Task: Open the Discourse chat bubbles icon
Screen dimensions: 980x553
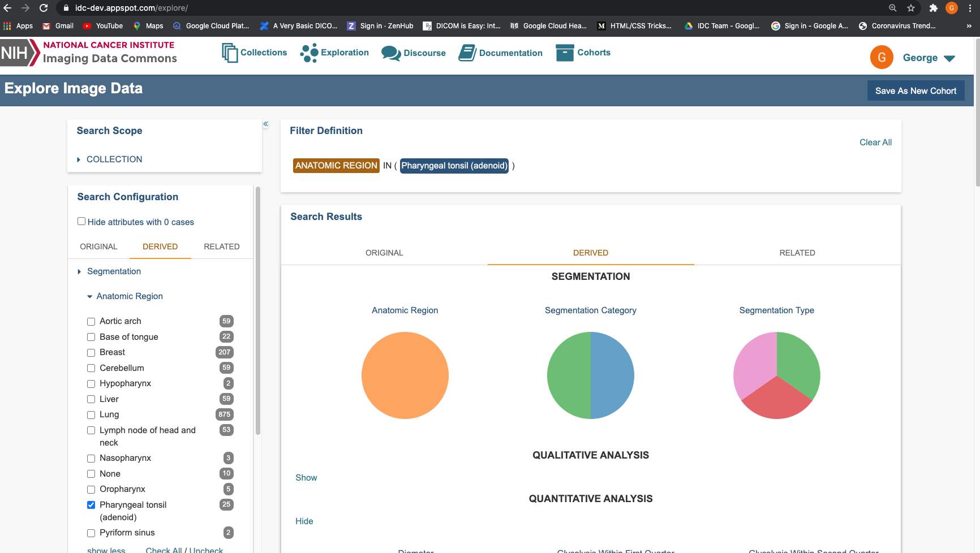Action: coord(391,53)
